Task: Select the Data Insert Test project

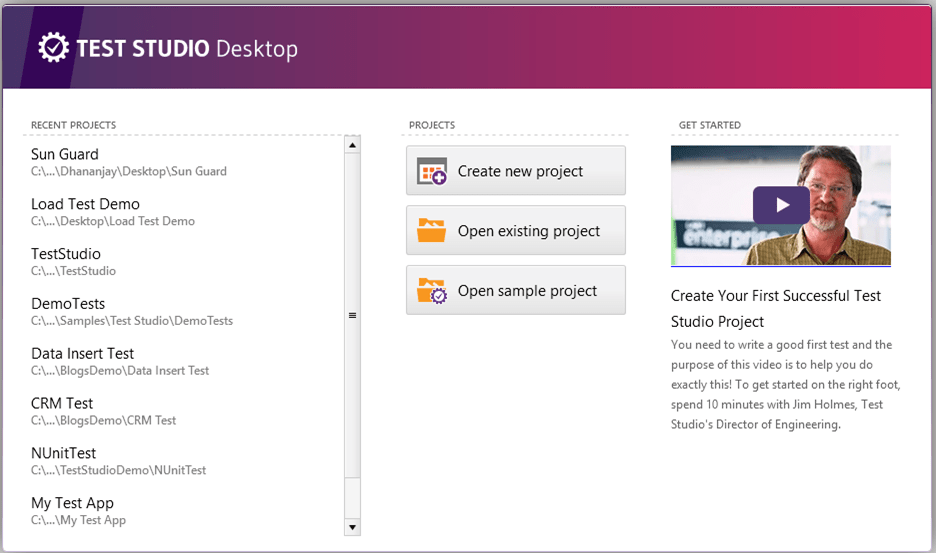Action: click(x=82, y=353)
